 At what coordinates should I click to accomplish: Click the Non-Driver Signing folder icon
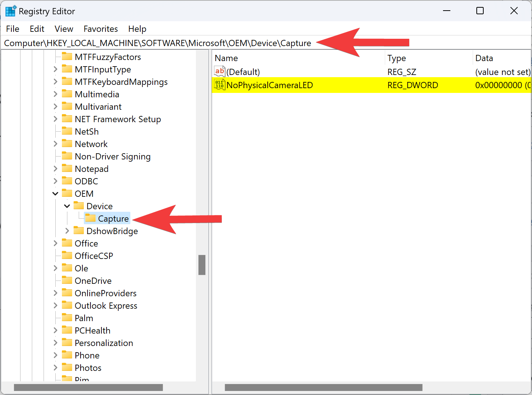point(67,156)
